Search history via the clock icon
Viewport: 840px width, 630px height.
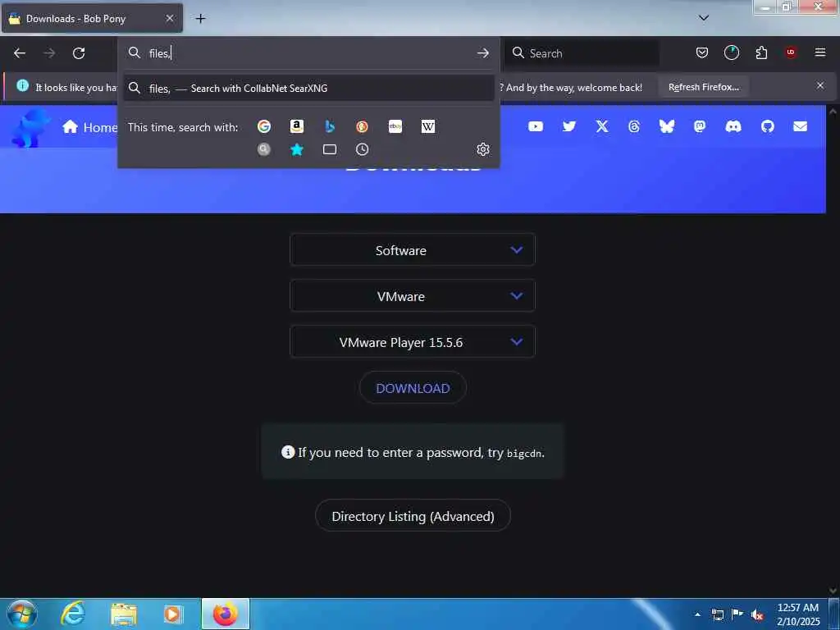coord(362,149)
